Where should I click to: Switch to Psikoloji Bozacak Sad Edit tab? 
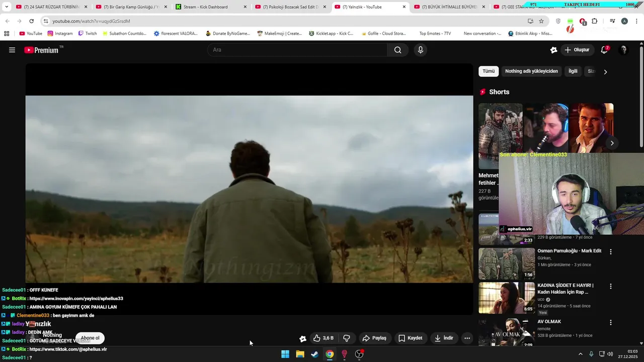(x=290, y=7)
